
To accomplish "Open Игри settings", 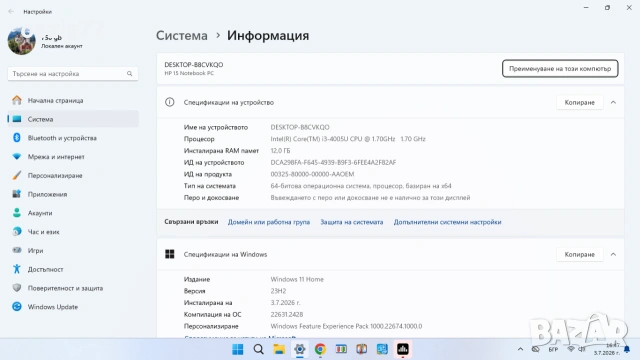I will point(73,251).
